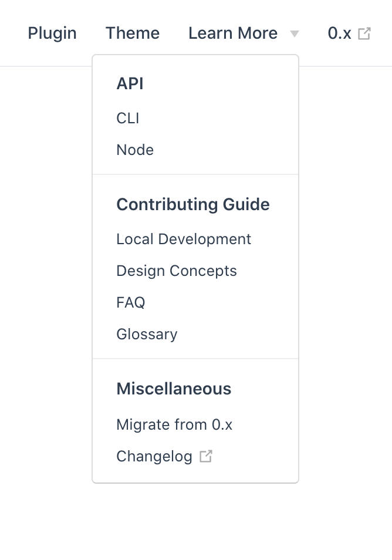This screenshot has width=392, height=560.
Task: Open the Design Concepts page
Action: click(177, 271)
